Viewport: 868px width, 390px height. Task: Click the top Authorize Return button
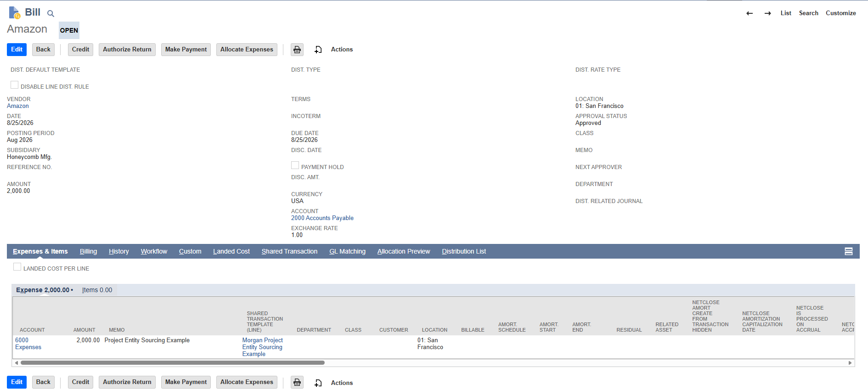[127, 50]
